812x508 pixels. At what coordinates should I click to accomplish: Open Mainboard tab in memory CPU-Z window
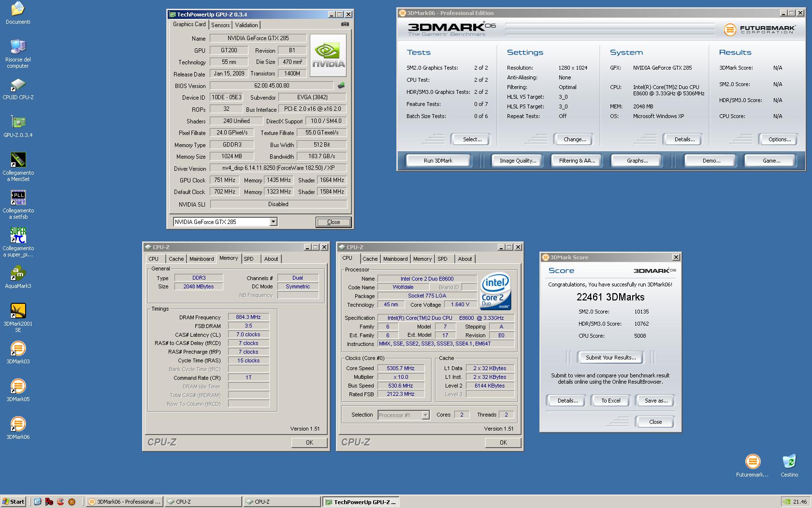[x=202, y=259]
